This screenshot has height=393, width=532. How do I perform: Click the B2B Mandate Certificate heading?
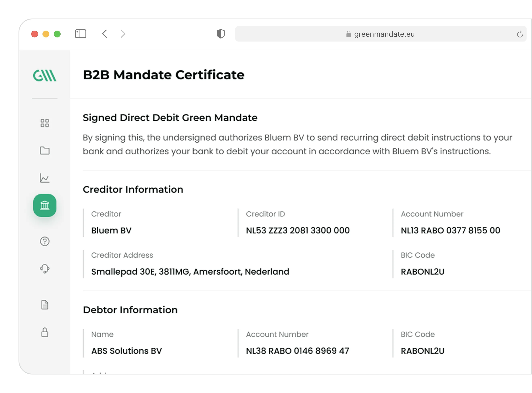[164, 75]
